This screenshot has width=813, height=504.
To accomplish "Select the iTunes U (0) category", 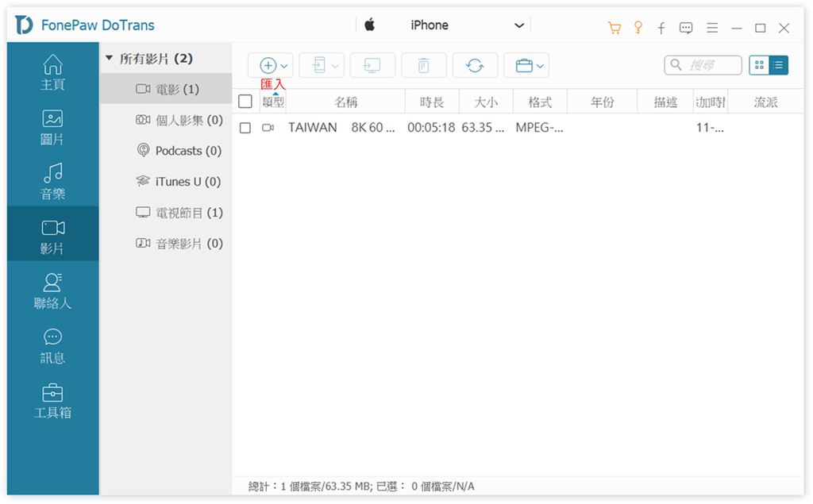I will tap(166, 182).
